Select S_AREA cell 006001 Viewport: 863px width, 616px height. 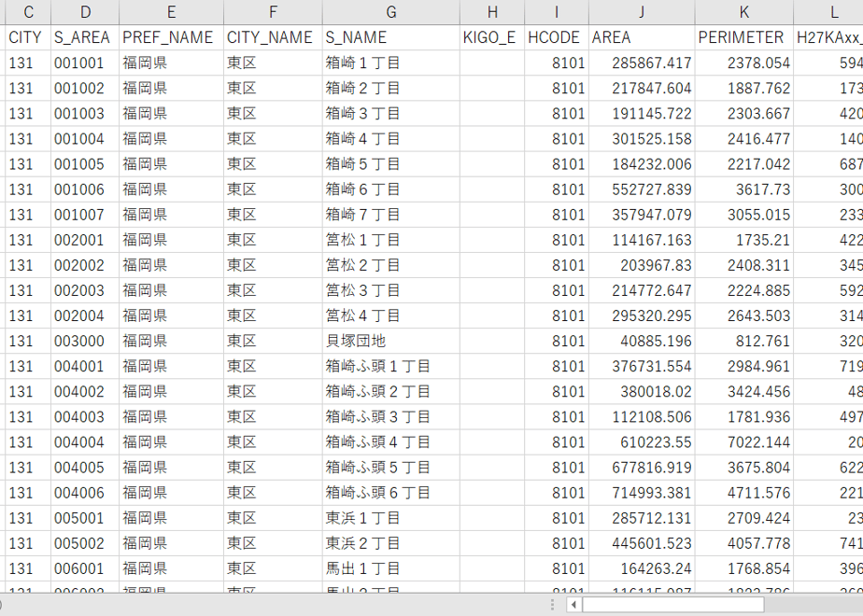(x=85, y=568)
